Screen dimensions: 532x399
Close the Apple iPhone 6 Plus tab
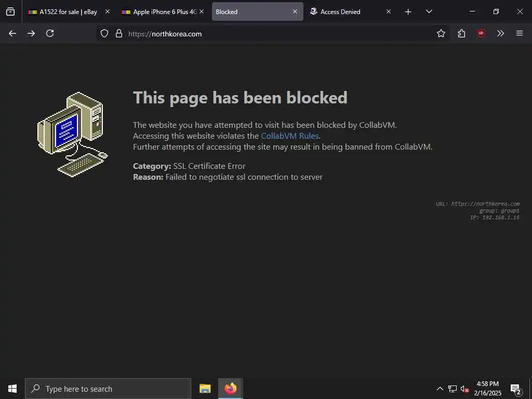coord(202,11)
